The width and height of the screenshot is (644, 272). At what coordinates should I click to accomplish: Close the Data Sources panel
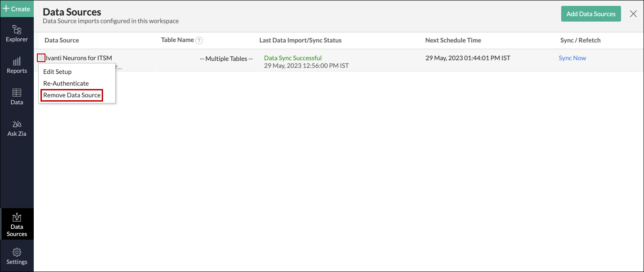pyautogui.click(x=633, y=13)
